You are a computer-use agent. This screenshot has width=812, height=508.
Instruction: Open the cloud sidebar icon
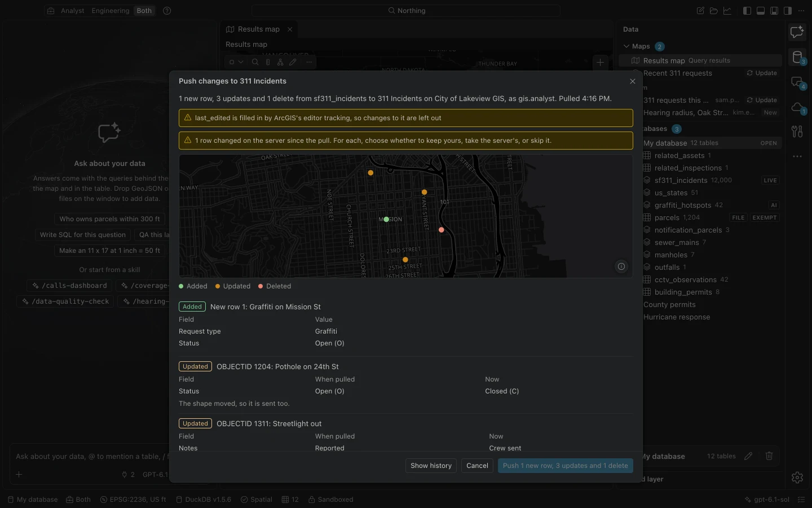[797, 107]
